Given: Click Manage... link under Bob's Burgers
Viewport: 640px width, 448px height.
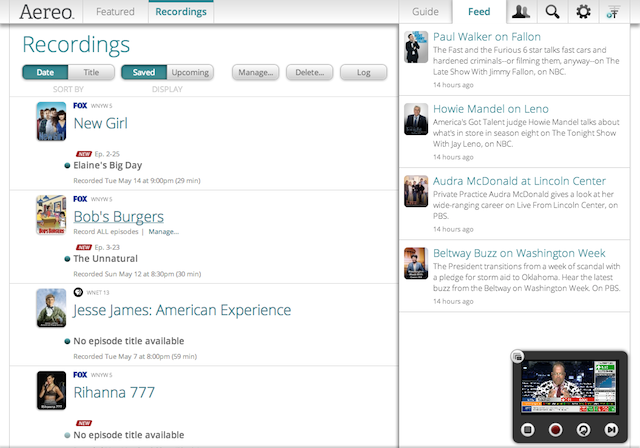Looking at the screenshot, I should click(x=164, y=232).
